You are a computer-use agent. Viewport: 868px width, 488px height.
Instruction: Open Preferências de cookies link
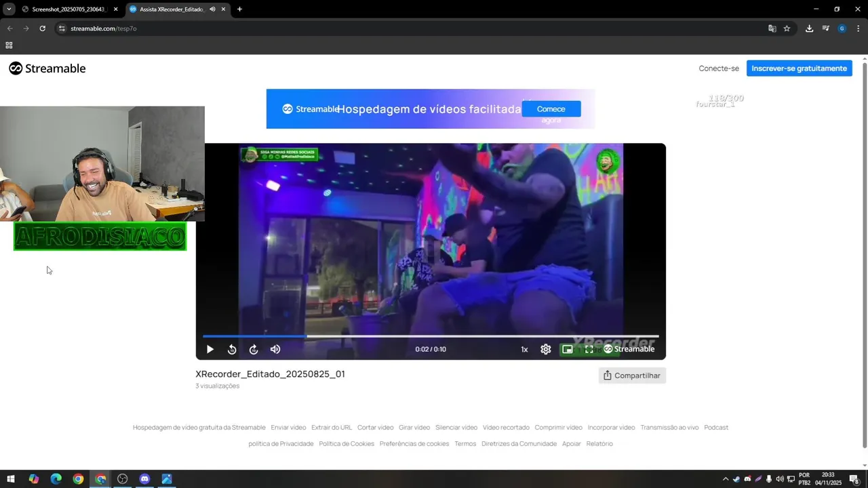414,444
